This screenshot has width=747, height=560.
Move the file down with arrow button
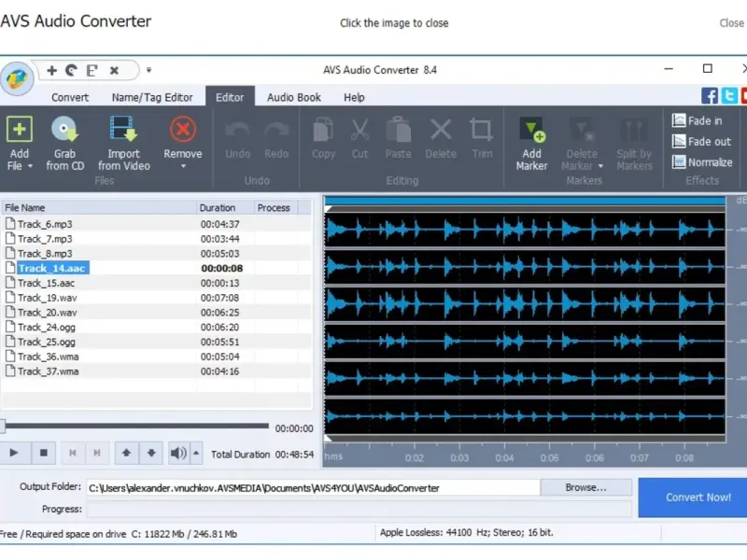point(151,453)
